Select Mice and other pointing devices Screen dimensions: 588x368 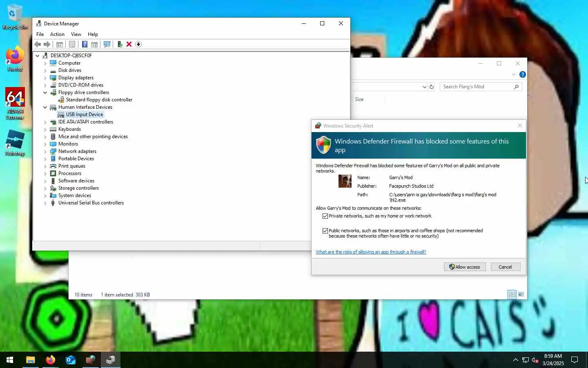[93, 137]
